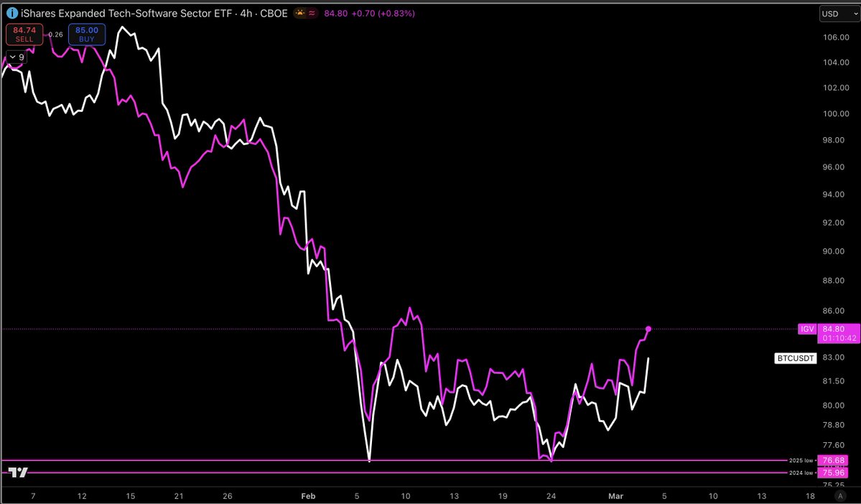Click 81.50 on the price axis

point(834,381)
